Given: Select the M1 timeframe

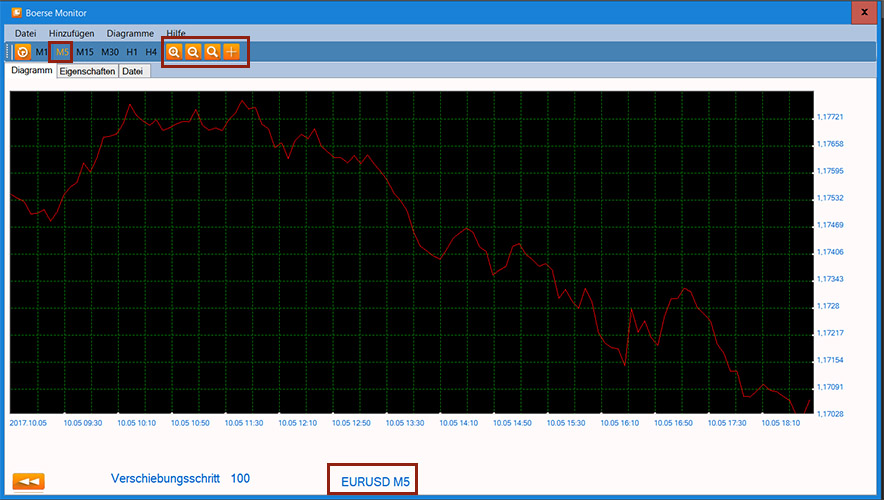Looking at the screenshot, I should click(41, 52).
